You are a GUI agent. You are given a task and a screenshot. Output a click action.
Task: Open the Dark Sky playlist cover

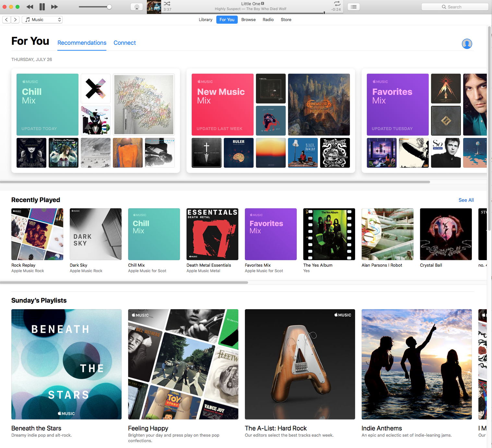pyautogui.click(x=96, y=234)
